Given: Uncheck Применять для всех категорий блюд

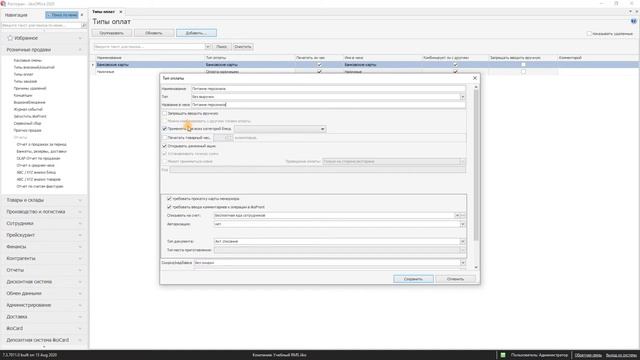Looking at the screenshot, I should tap(164, 129).
